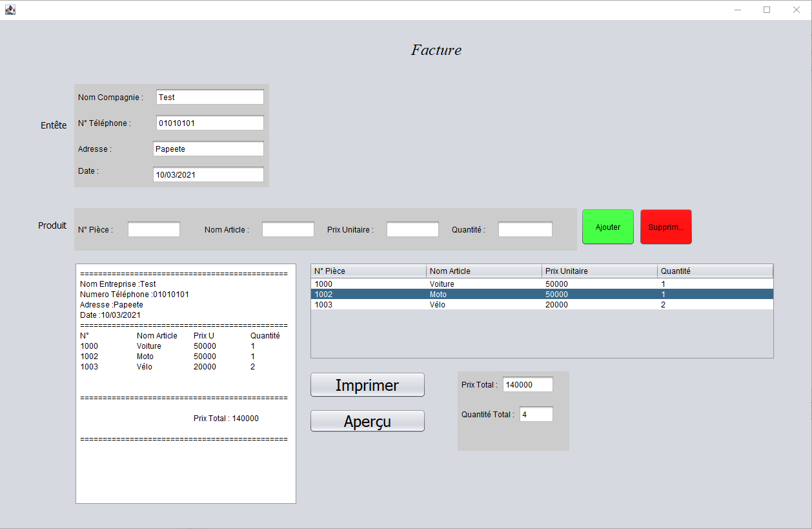The height and width of the screenshot is (529, 812).
Task: Click the empty Quantité input field
Action: (x=525, y=229)
